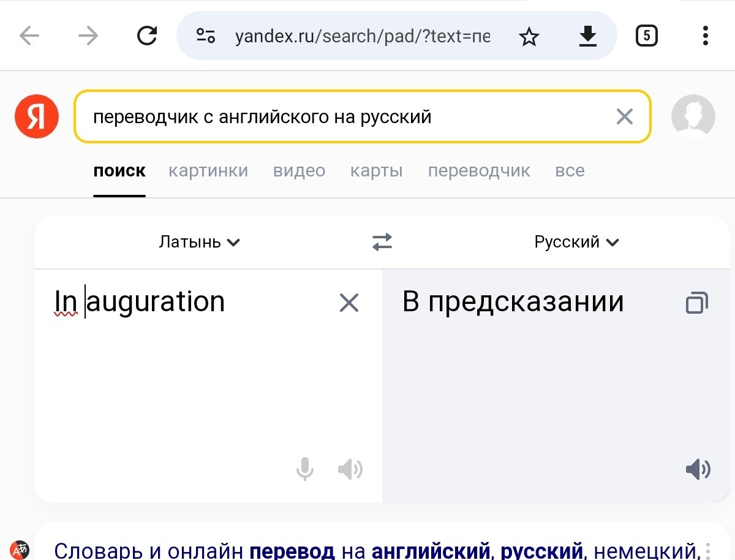
Task: Bookmark this page with the star icon
Action: (529, 37)
